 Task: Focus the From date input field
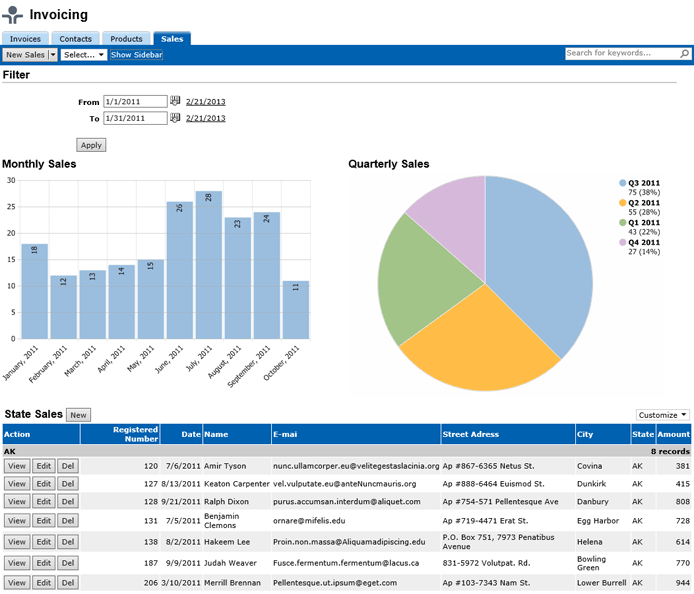click(135, 101)
